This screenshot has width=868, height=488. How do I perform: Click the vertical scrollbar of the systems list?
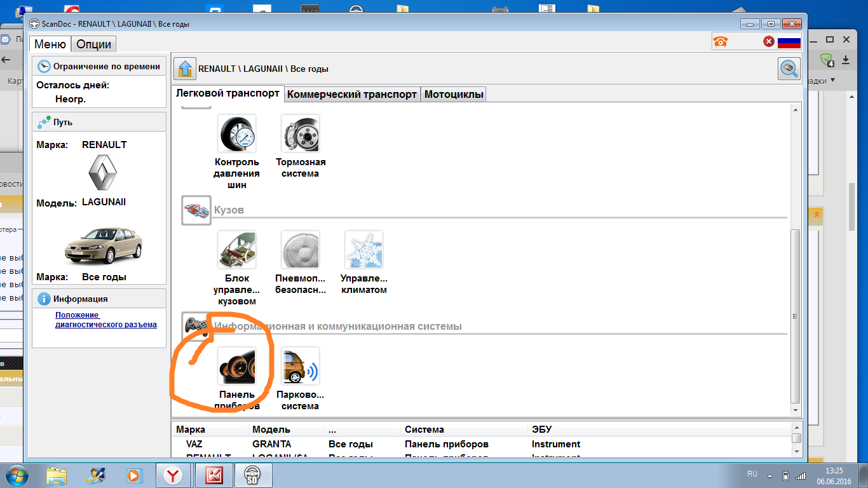[x=795, y=316]
